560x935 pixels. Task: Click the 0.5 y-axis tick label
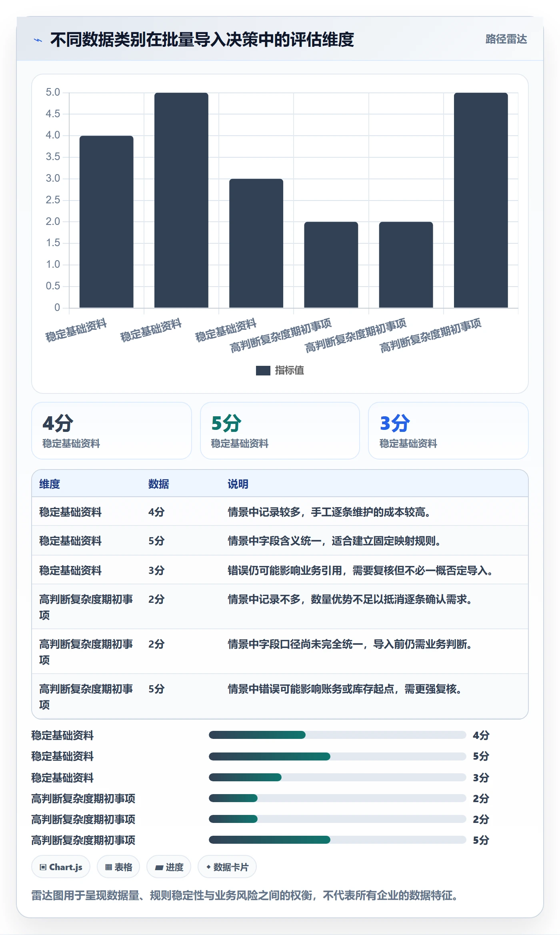(53, 286)
